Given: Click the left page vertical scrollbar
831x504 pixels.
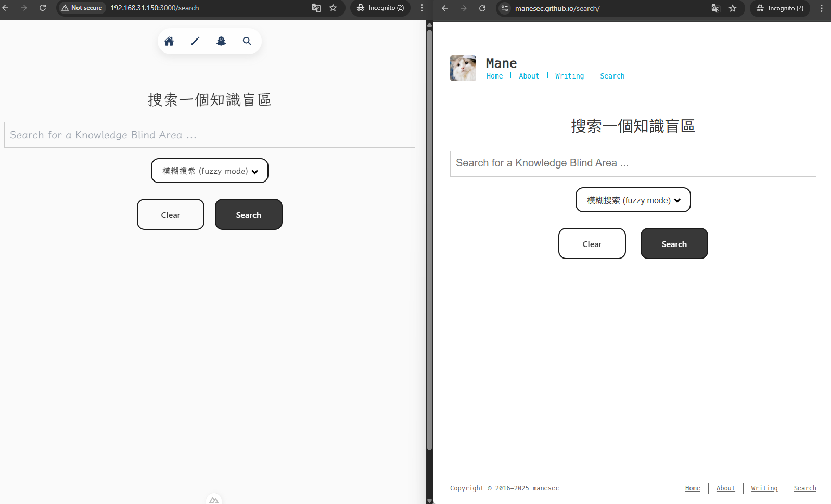Looking at the screenshot, I should (x=429, y=239).
